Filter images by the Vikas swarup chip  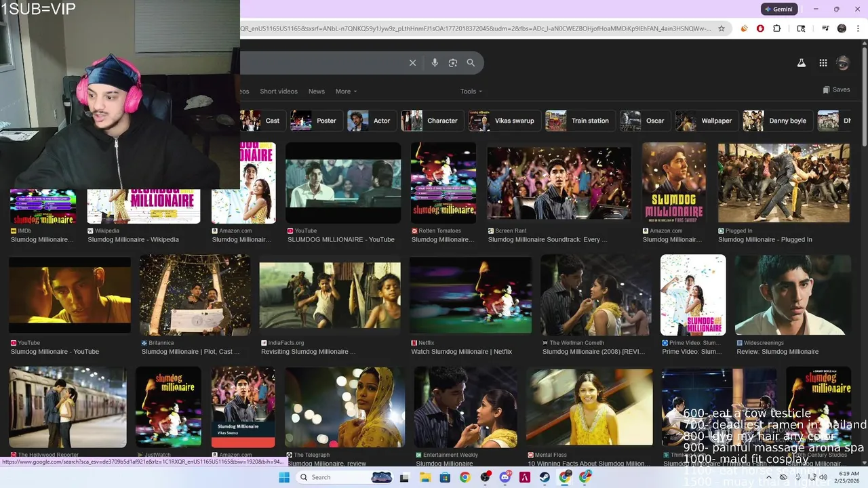504,121
